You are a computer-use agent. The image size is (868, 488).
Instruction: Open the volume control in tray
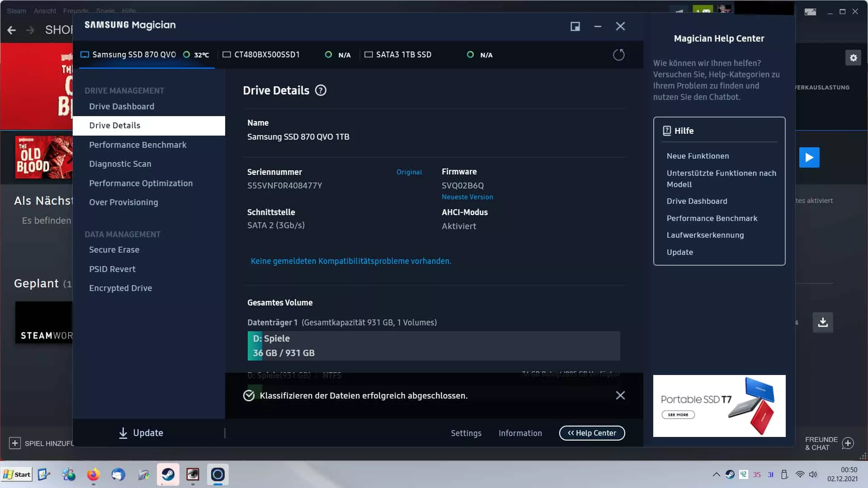(x=813, y=474)
